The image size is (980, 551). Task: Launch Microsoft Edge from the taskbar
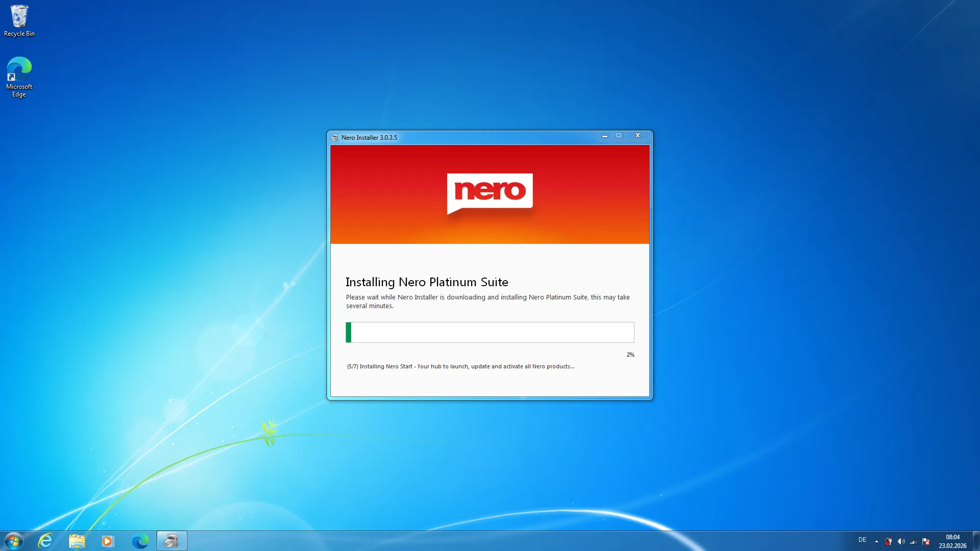click(140, 540)
